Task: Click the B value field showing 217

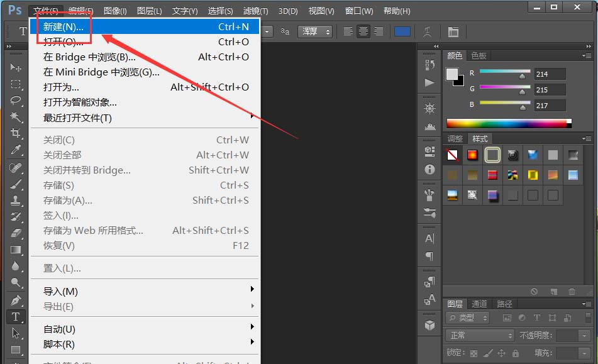Action: coord(550,105)
